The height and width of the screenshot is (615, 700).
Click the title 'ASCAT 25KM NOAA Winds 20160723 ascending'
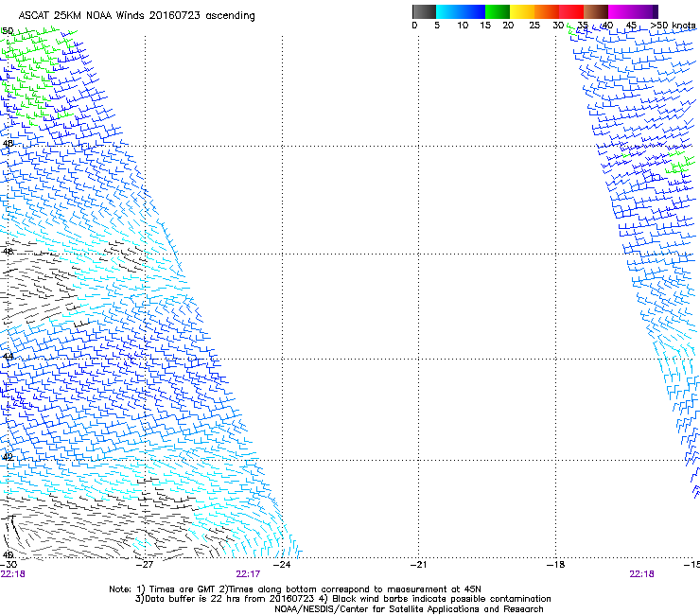point(136,16)
